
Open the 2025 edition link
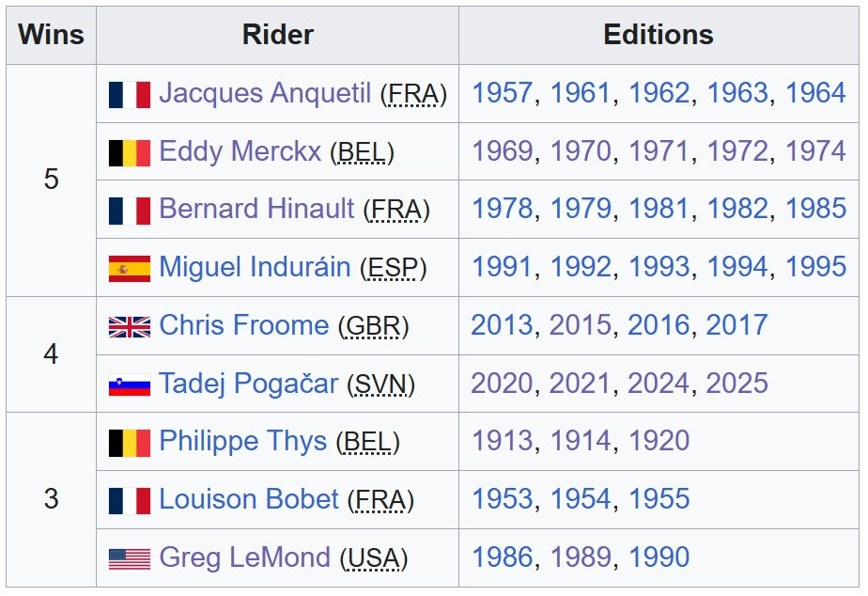[x=736, y=384]
